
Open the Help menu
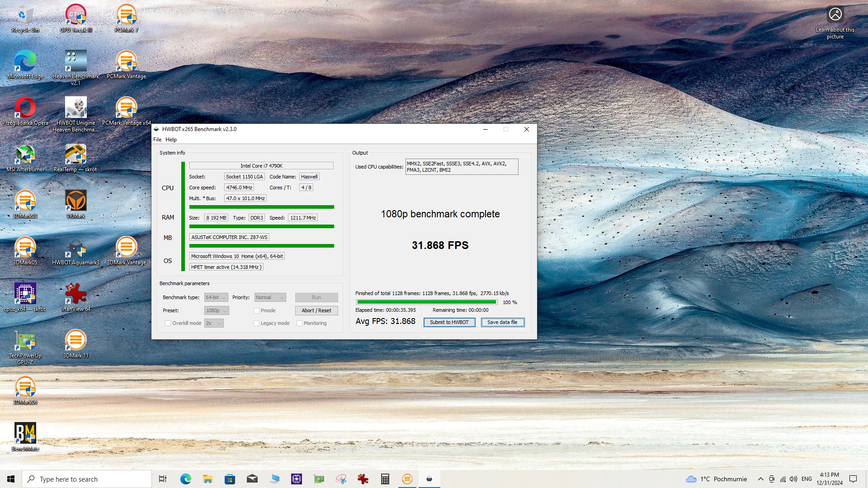pos(171,140)
